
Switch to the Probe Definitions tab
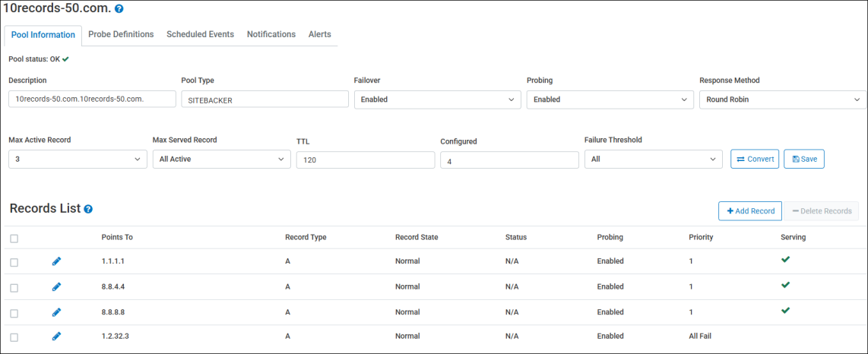(x=121, y=34)
